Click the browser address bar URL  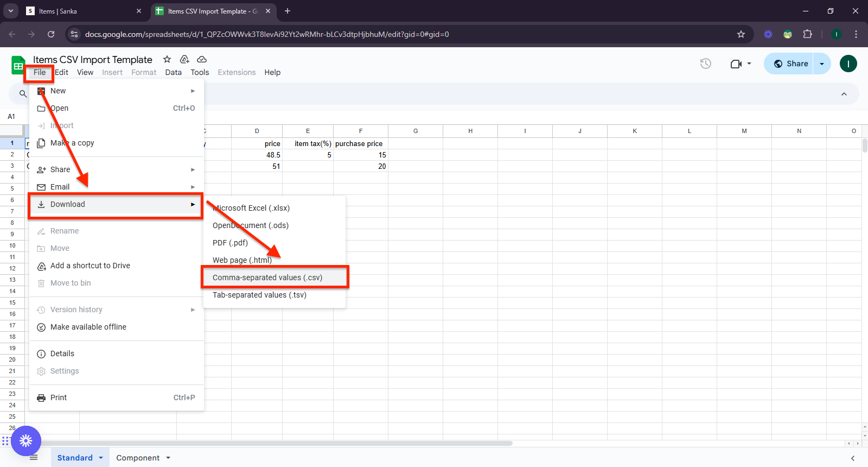[267, 34]
